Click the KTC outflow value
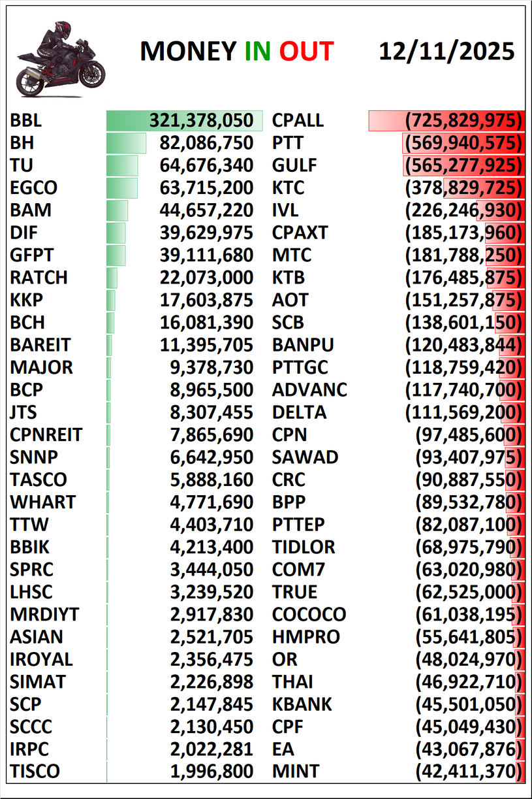532x799 pixels. click(464, 188)
